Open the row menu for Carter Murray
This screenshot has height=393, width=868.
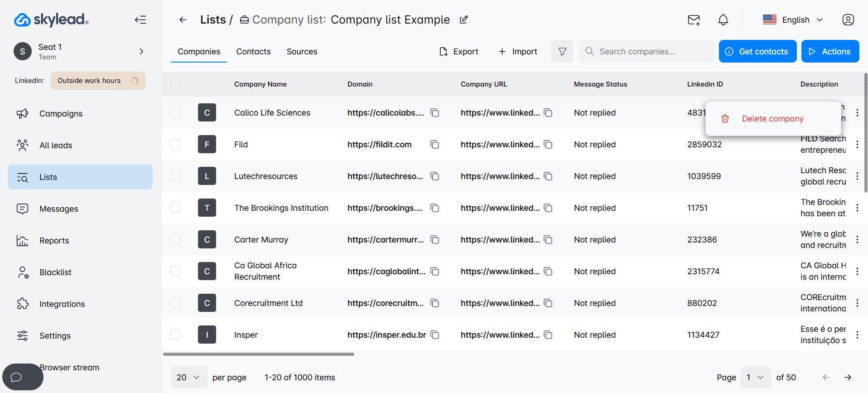click(x=857, y=239)
